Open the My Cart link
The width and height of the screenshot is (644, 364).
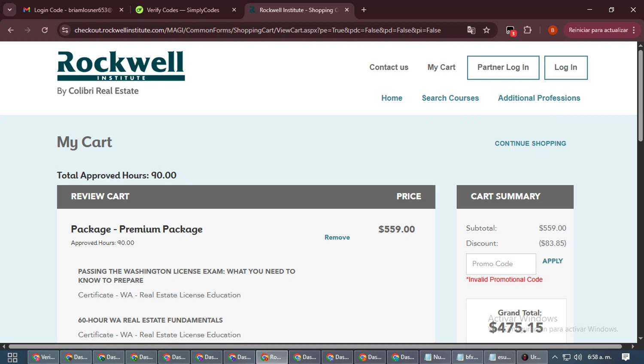[x=441, y=67]
